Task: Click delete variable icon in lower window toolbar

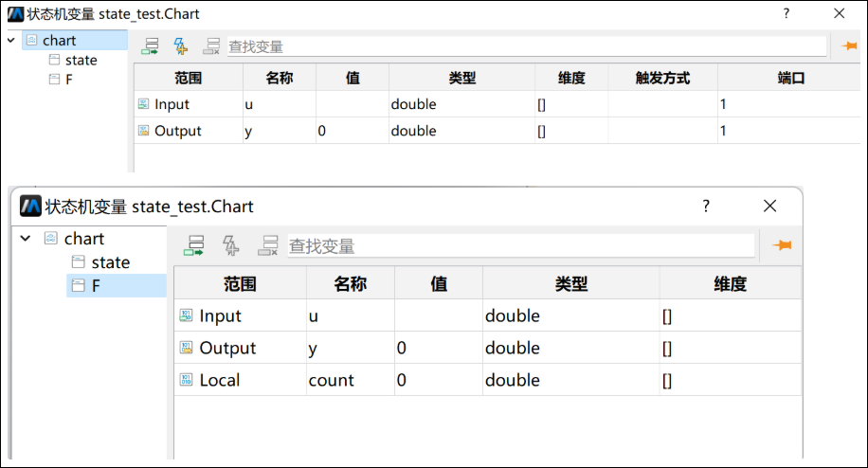Action: click(x=268, y=245)
